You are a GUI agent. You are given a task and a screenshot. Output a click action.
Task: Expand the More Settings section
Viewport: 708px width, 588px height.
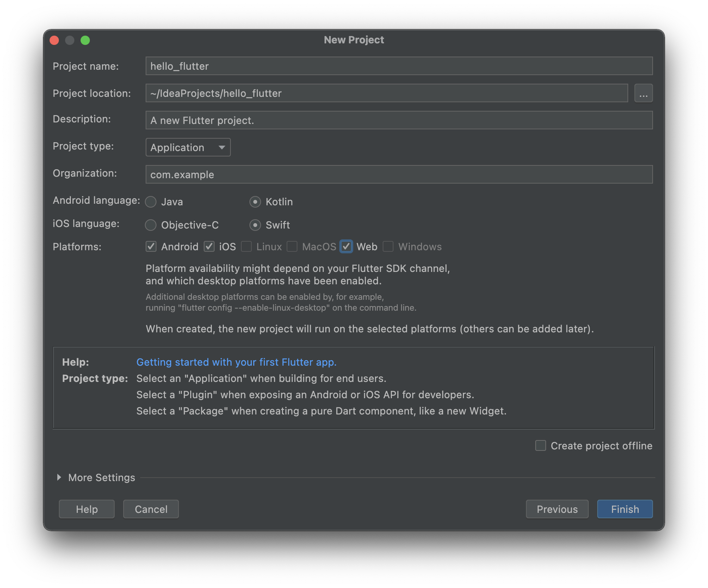59,477
